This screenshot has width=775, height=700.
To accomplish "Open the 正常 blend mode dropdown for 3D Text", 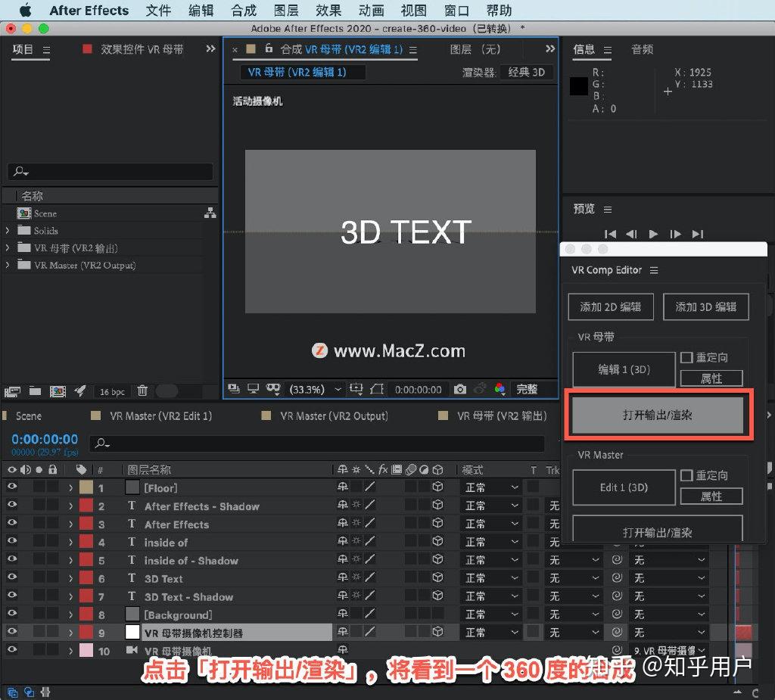I will 490,578.
